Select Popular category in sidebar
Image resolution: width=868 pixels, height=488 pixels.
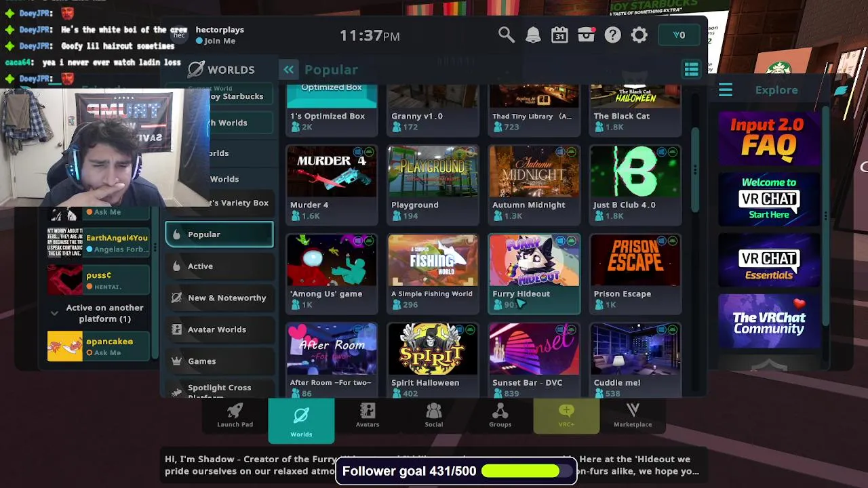click(x=219, y=235)
